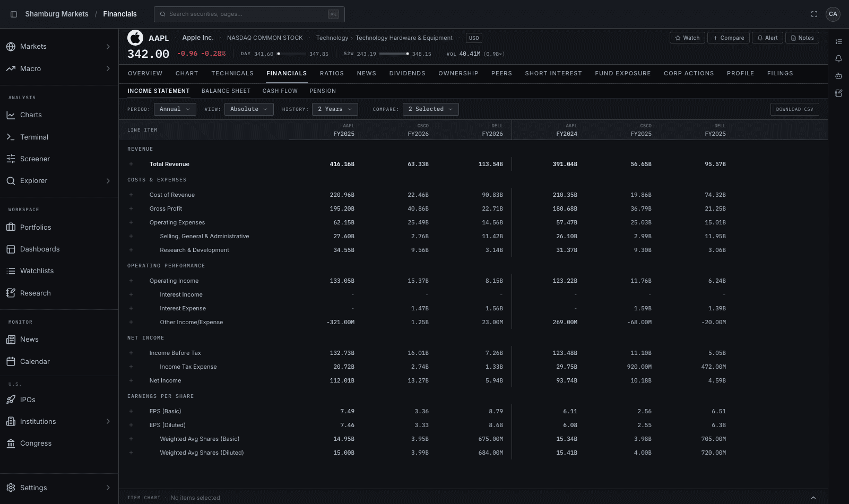The width and height of the screenshot is (849, 504).
Task: Open the Period Annual dropdown
Action: [x=175, y=109]
